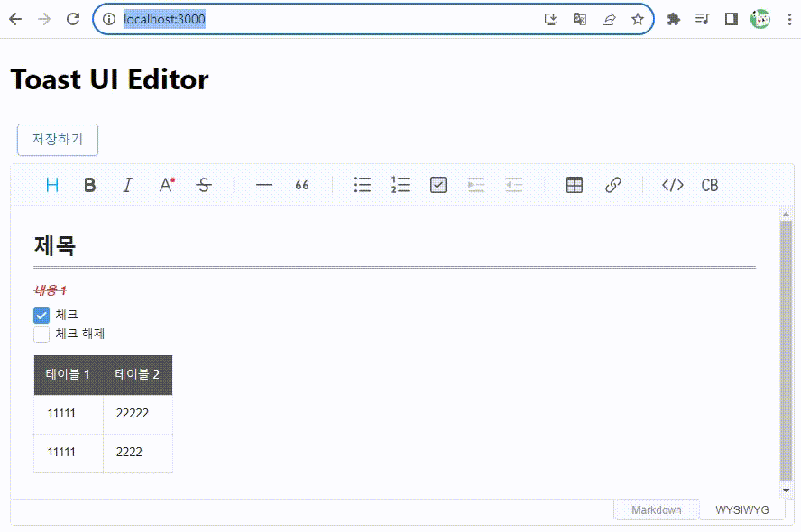The image size is (801, 532).
Task: Insert a horizontal line
Action: point(264,185)
